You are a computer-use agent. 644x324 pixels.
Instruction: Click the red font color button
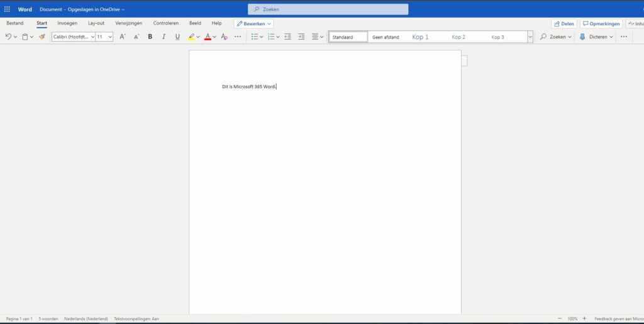coord(208,37)
